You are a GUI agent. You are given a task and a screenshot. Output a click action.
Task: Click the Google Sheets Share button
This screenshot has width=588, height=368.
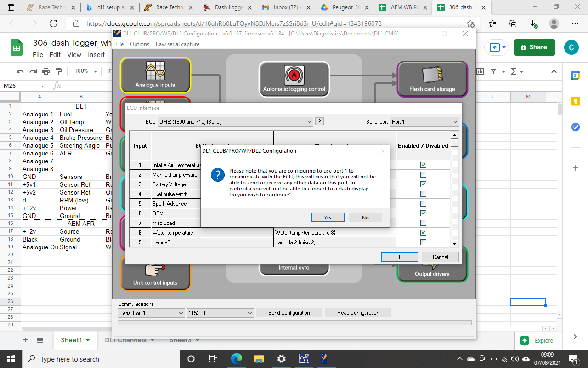[534, 47]
